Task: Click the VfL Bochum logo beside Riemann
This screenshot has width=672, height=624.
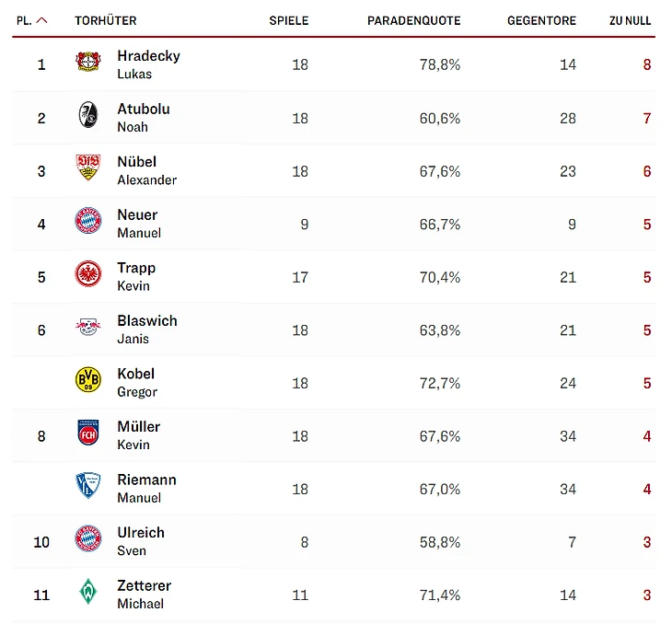Action: 88,487
